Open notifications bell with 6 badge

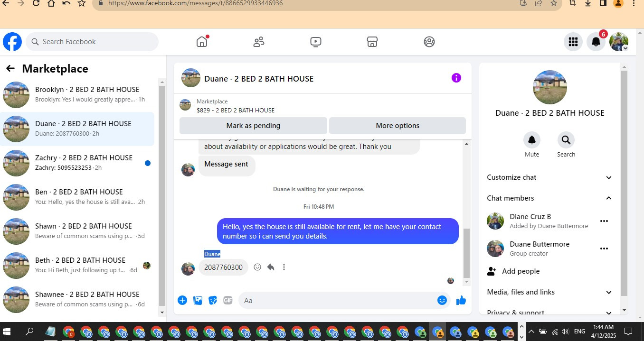(596, 42)
